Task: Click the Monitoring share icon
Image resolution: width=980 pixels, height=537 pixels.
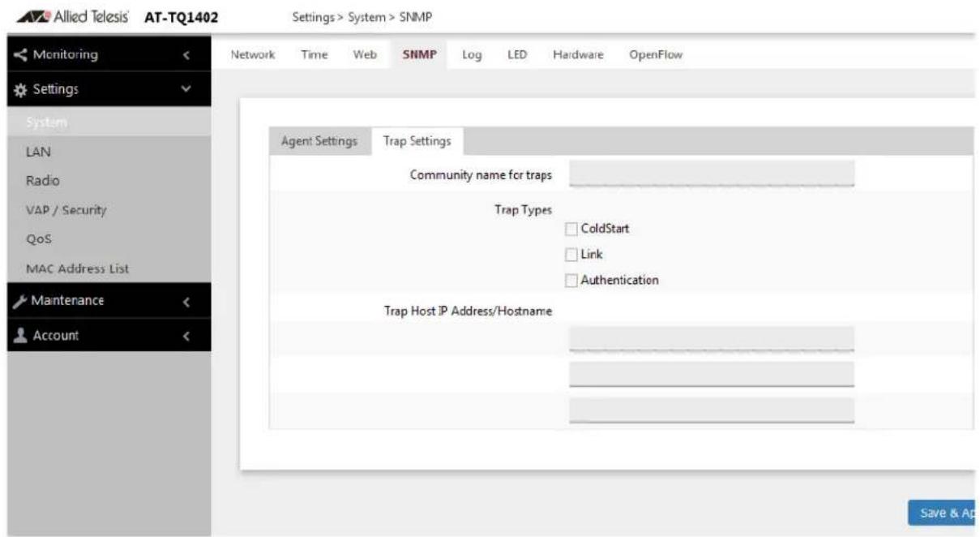Action: pyautogui.click(x=19, y=55)
